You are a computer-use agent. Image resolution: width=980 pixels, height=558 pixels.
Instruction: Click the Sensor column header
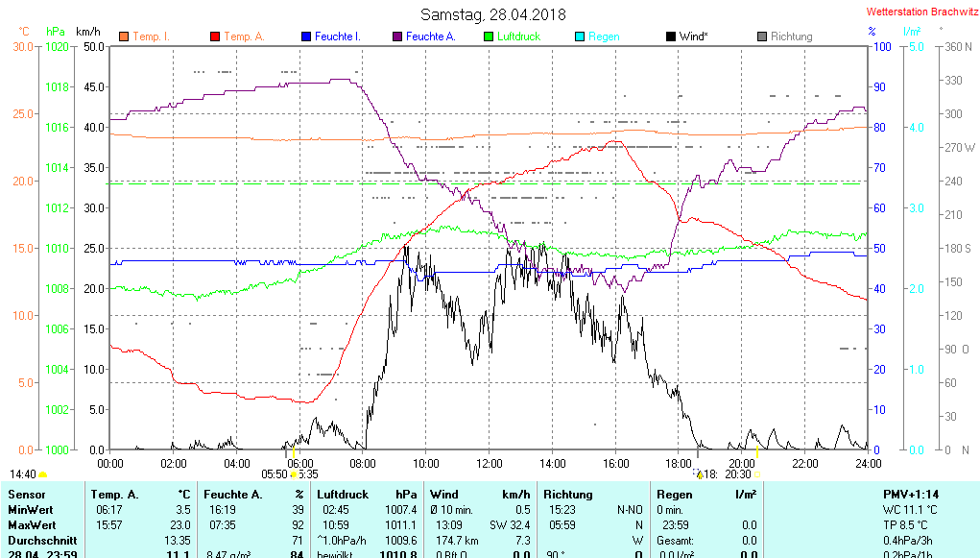[x=26, y=494]
